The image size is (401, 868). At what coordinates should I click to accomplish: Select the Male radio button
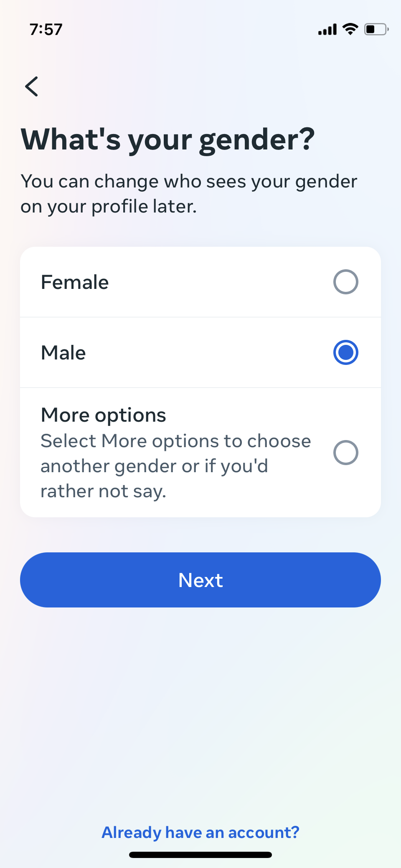point(345,352)
